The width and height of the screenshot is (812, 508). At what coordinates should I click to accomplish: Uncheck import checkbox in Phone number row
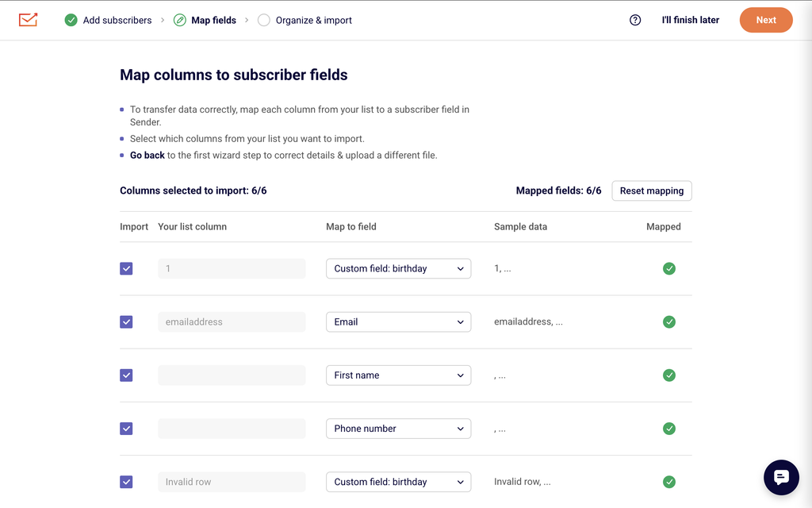[126, 429]
